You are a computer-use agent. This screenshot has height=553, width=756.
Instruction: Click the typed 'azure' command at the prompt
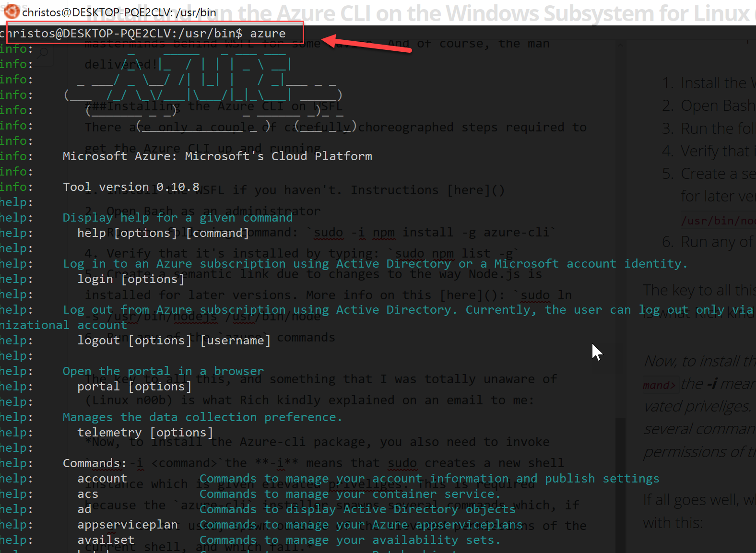[268, 34]
